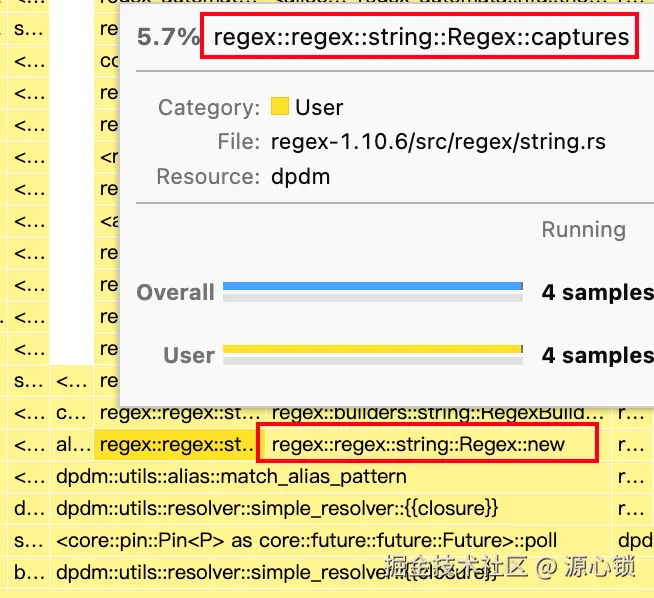The image size is (654, 598).
Task: Select the small 'al...' frame
Action: coord(72,444)
